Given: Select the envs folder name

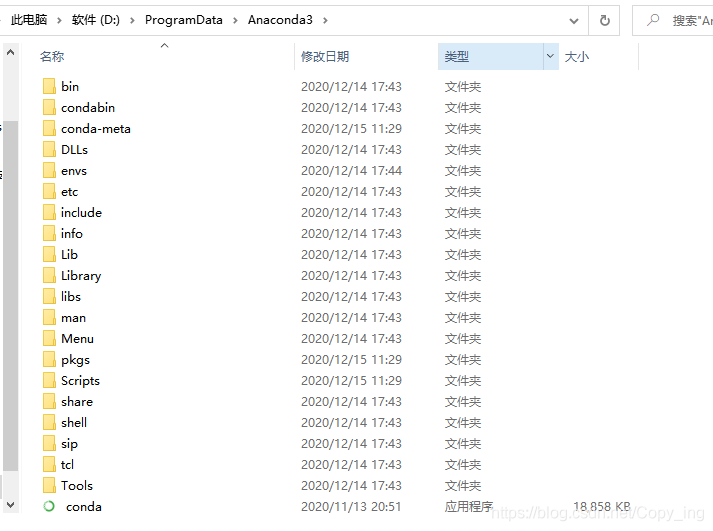Looking at the screenshot, I should [74, 170].
